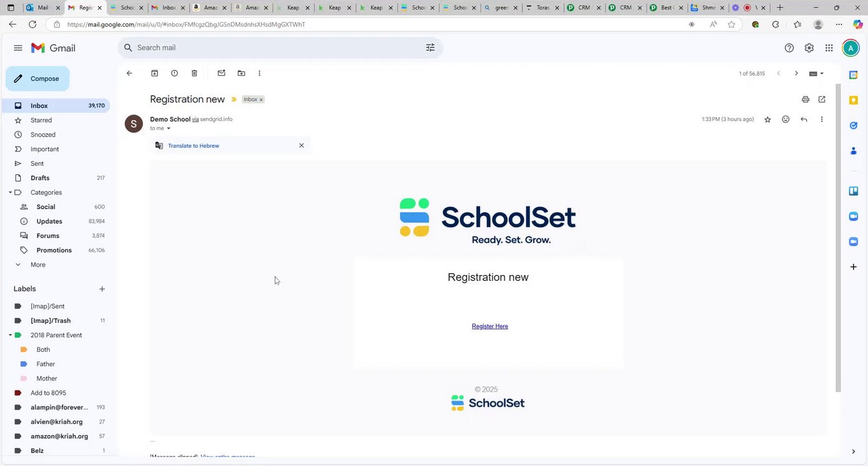Go to the older message arrow
Screen dimensions: 868x466
click(796, 73)
